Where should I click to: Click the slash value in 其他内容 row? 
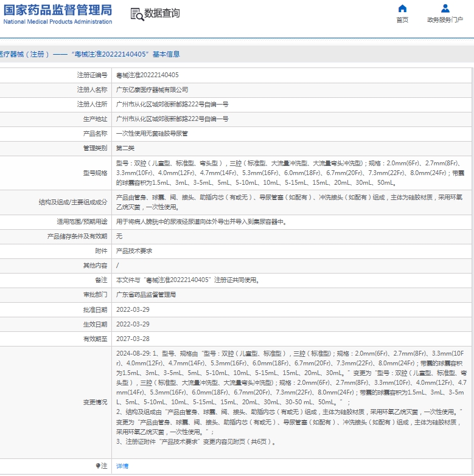117,265
